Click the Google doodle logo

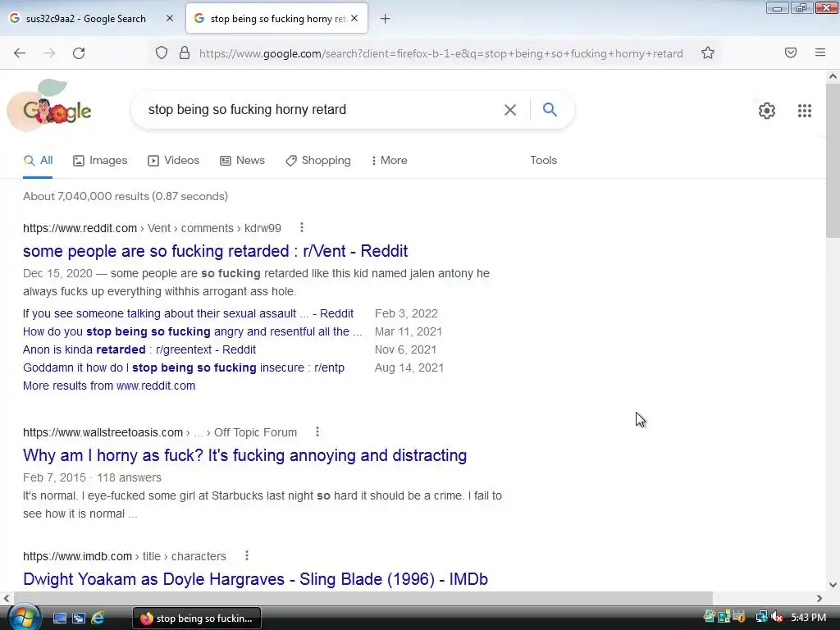coord(50,106)
